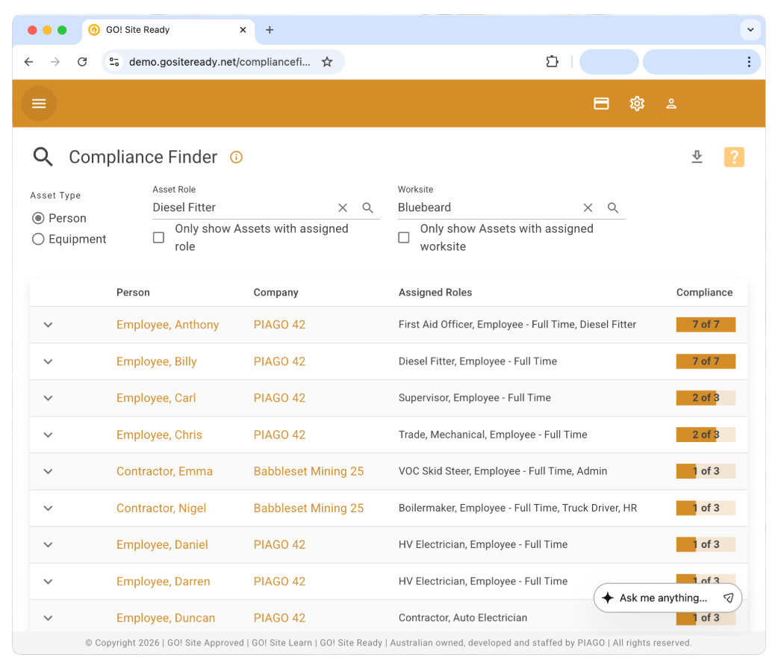Search asset roles with magnifier icon
The image size is (784, 672).
pyautogui.click(x=368, y=208)
